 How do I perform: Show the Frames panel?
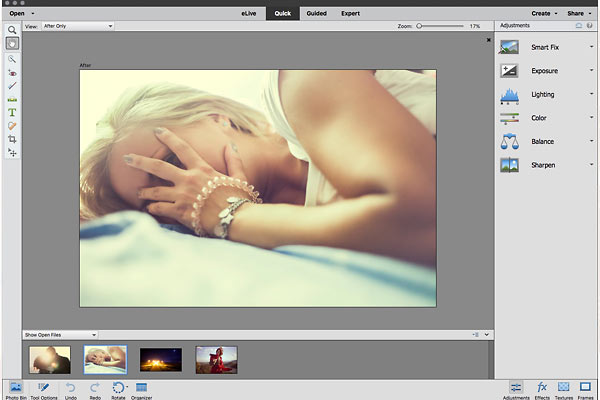tap(585, 390)
